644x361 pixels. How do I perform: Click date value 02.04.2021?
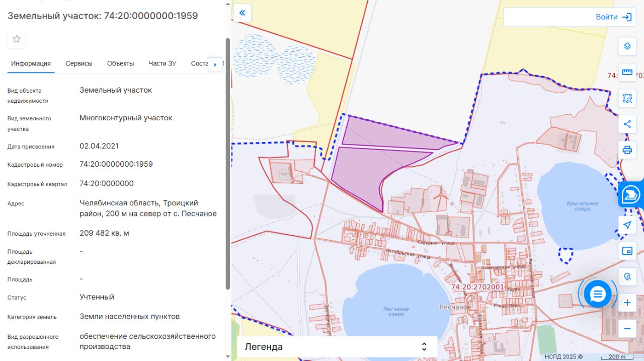coord(99,146)
